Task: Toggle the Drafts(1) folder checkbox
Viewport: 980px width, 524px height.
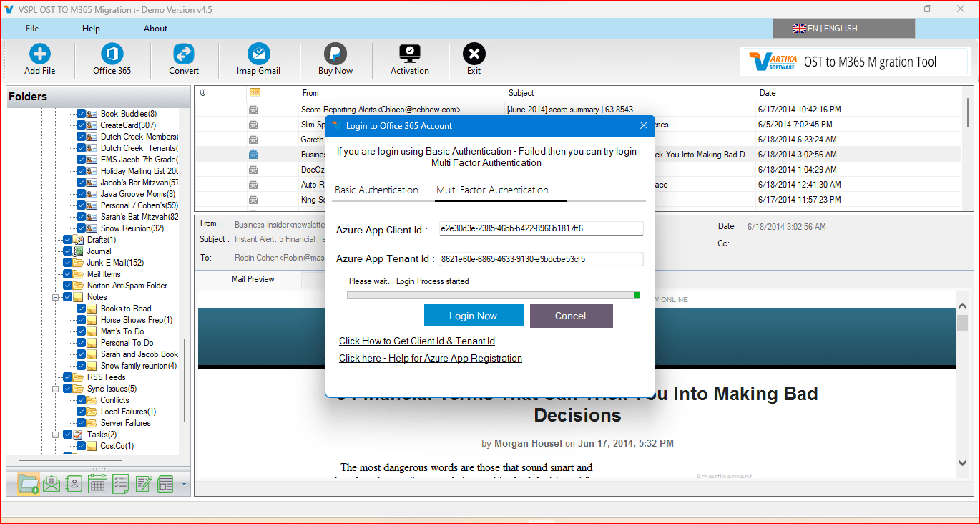Action: click(67, 240)
